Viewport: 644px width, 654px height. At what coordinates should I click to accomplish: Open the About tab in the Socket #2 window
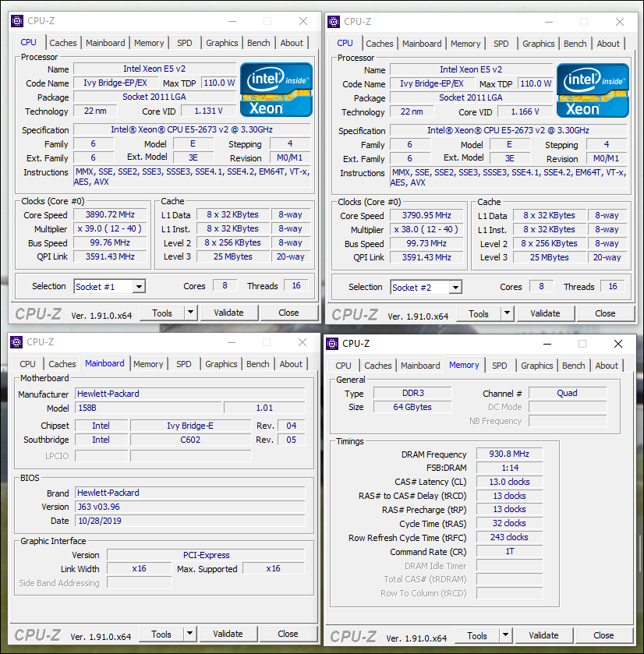pyautogui.click(x=608, y=44)
